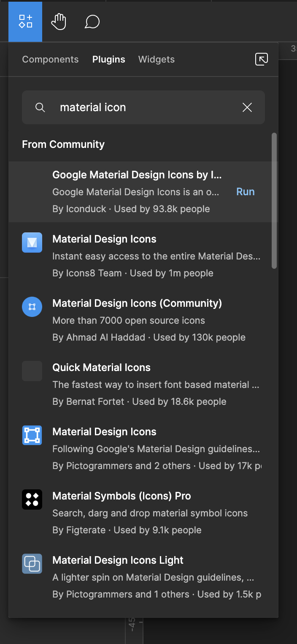Click 'Instant easy access to the entire' description
This screenshot has height=644, width=297.
157,256
